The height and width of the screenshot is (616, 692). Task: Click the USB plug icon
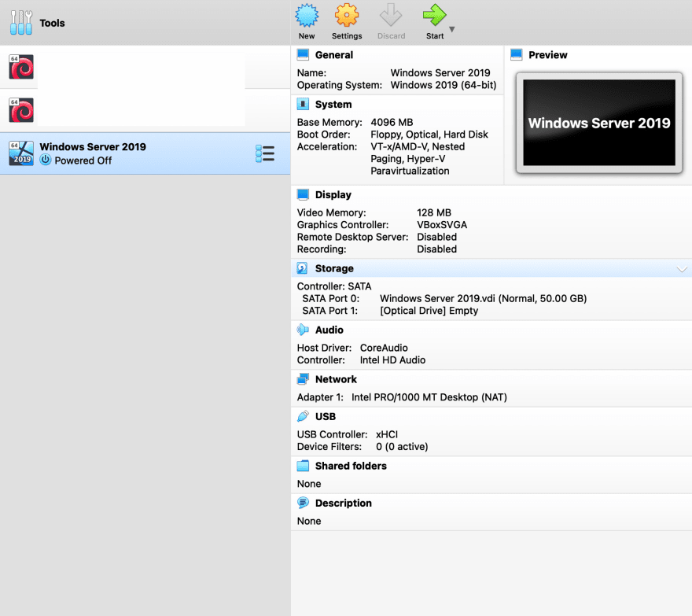pos(303,416)
